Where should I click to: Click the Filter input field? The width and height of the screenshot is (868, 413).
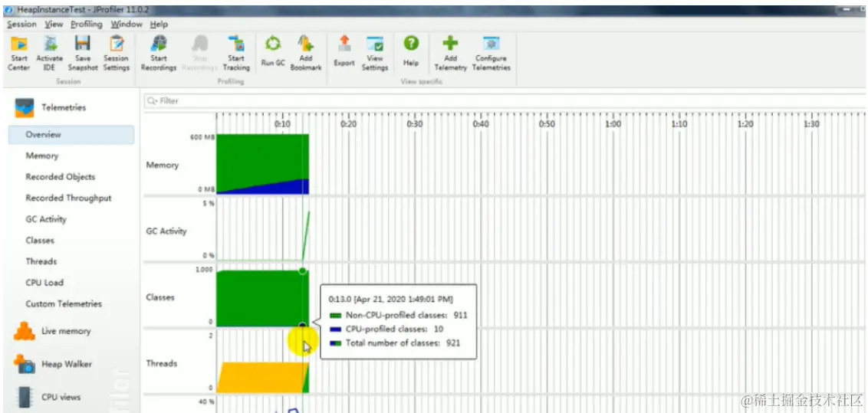point(505,101)
